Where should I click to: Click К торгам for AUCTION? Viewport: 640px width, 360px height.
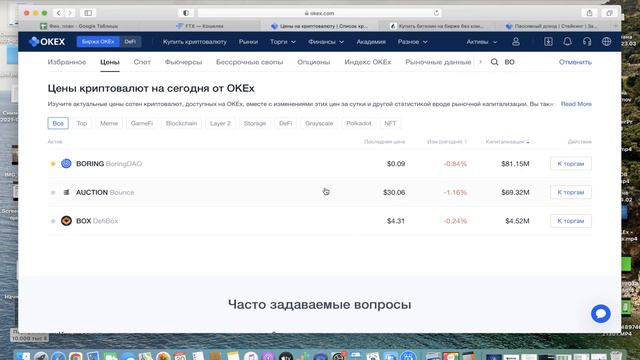point(571,192)
